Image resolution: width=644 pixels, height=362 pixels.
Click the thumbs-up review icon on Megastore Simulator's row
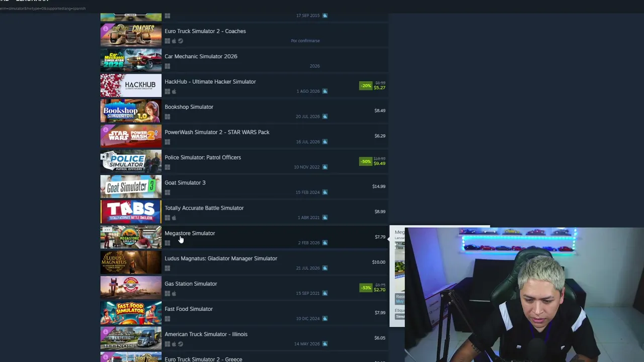pos(325,242)
